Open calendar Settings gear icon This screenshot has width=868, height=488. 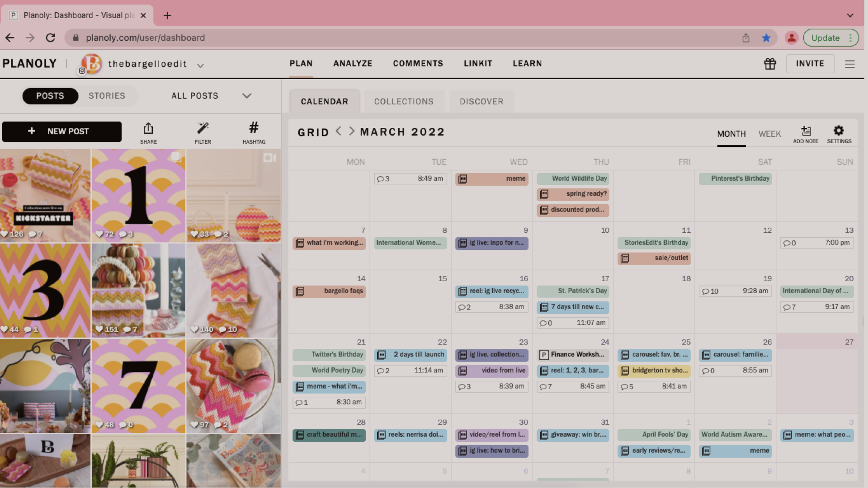(x=839, y=131)
